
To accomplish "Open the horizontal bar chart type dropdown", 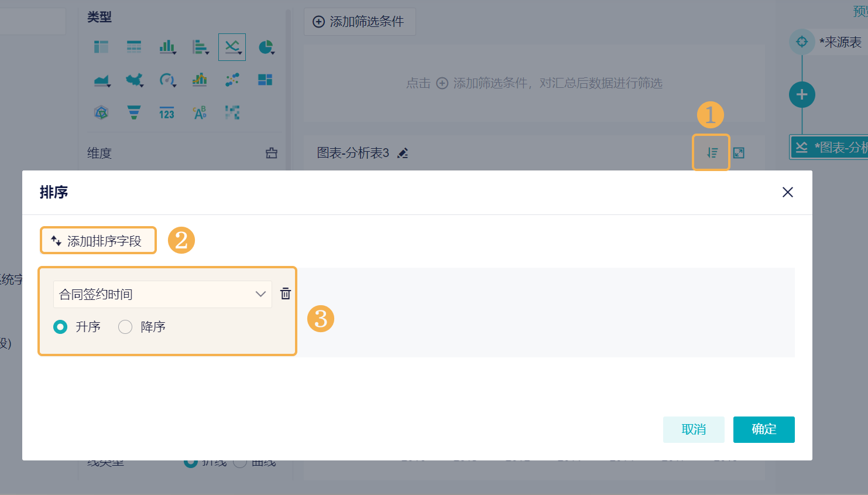I will pyautogui.click(x=200, y=47).
